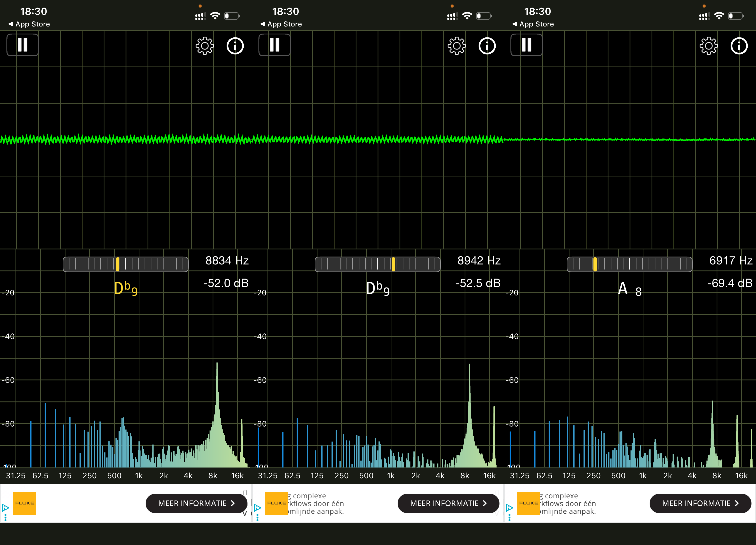Tap the tuning meter above yellow D♭9
756x545 pixels.
pos(126,264)
